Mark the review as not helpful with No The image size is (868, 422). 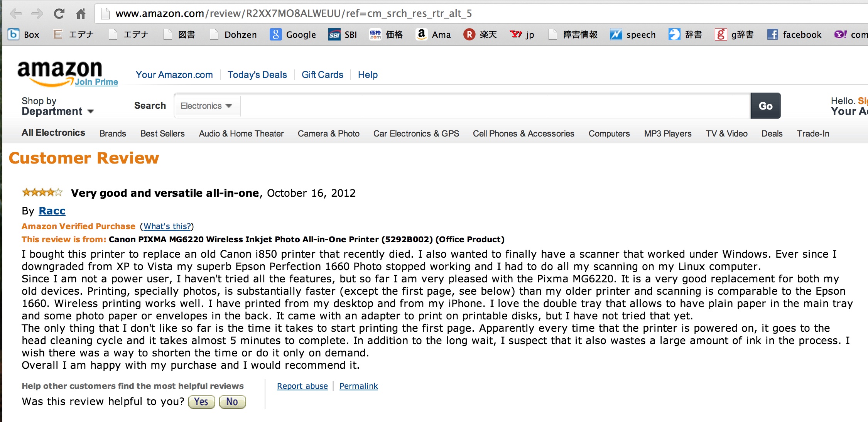232,402
